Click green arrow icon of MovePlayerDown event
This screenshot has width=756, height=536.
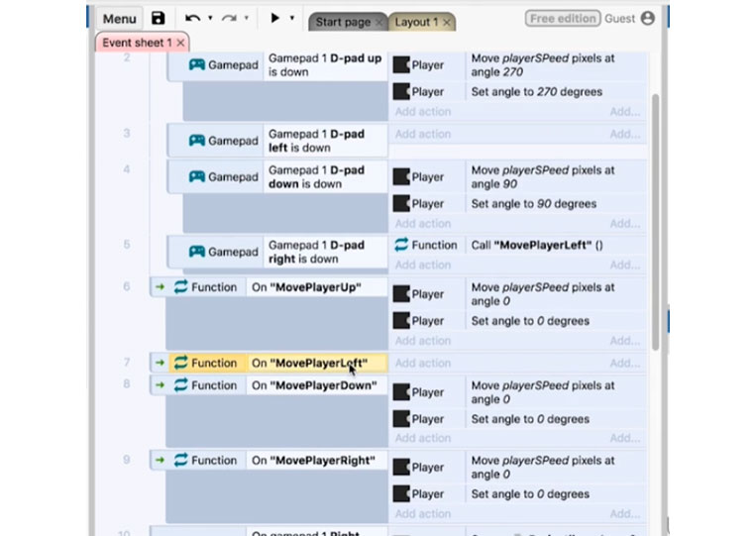[x=160, y=385]
